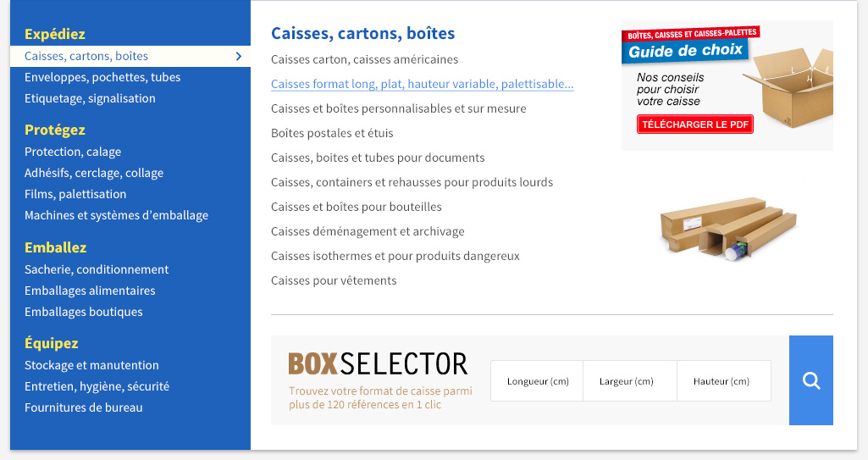
Task: Open Boîtes postales et étuis link
Action: [x=332, y=133]
